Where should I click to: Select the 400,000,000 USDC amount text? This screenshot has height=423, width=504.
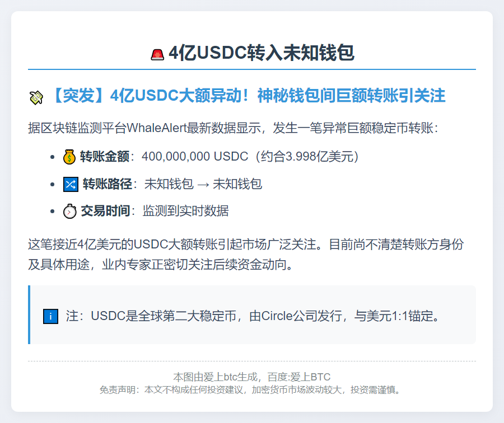pos(194,157)
